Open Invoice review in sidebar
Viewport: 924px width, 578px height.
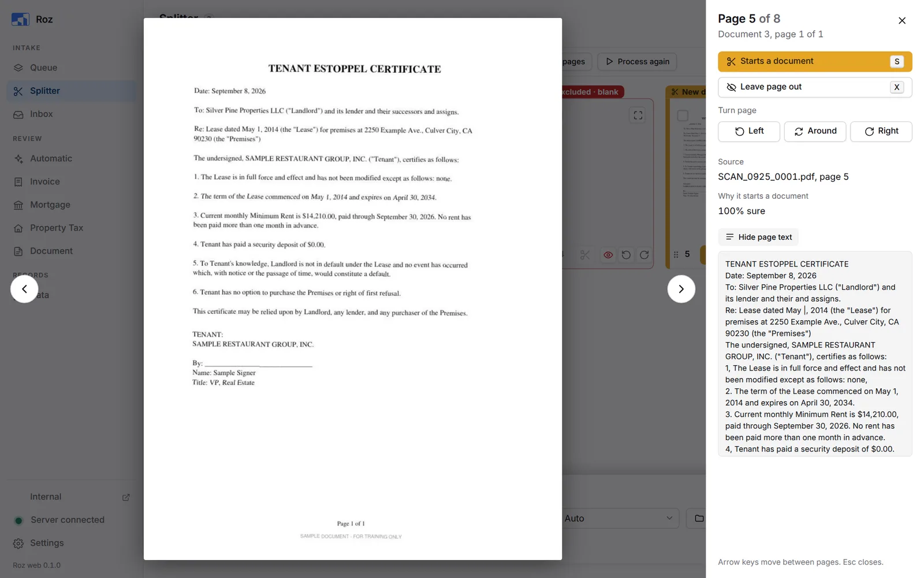tap(72, 181)
